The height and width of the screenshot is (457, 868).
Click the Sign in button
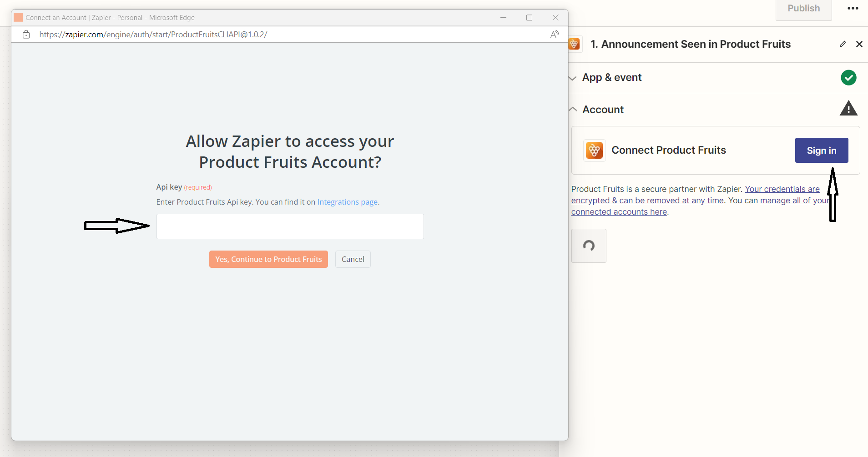click(x=821, y=150)
